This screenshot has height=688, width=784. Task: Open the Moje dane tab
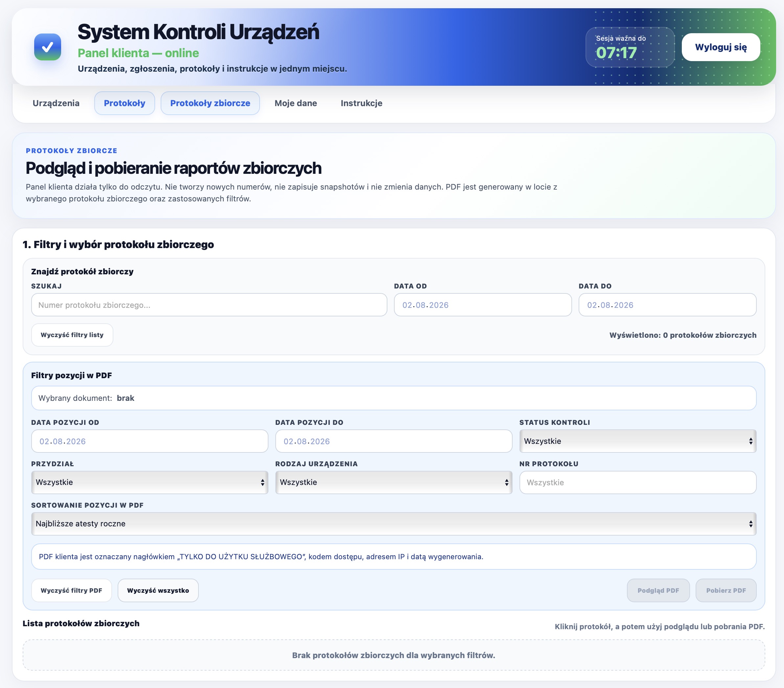click(x=296, y=103)
